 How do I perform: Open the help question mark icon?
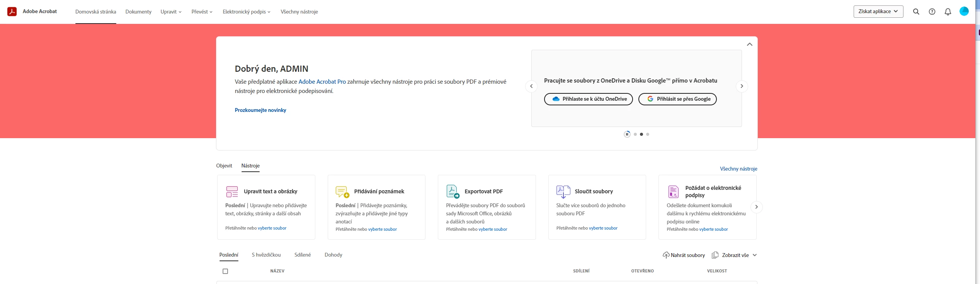(932, 12)
